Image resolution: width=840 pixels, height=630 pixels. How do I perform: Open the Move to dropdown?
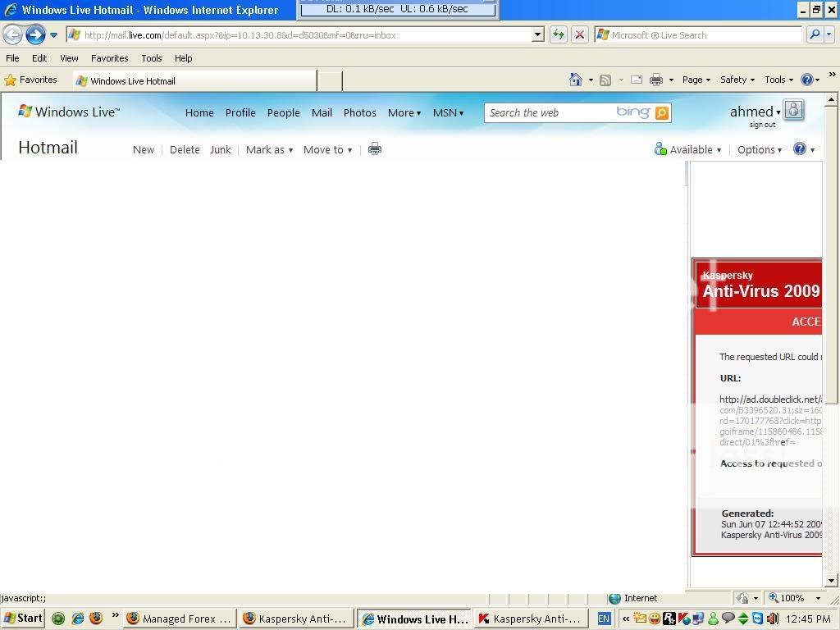pyautogui.click(x=328, y=150)
